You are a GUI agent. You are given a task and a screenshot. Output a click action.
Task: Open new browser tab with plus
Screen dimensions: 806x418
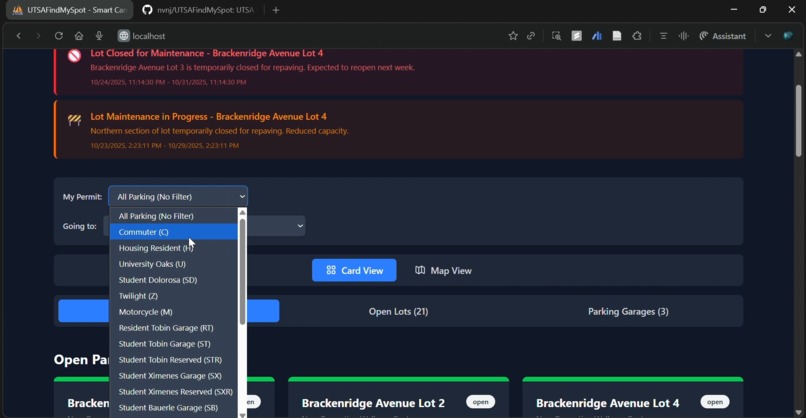(276, 10)
